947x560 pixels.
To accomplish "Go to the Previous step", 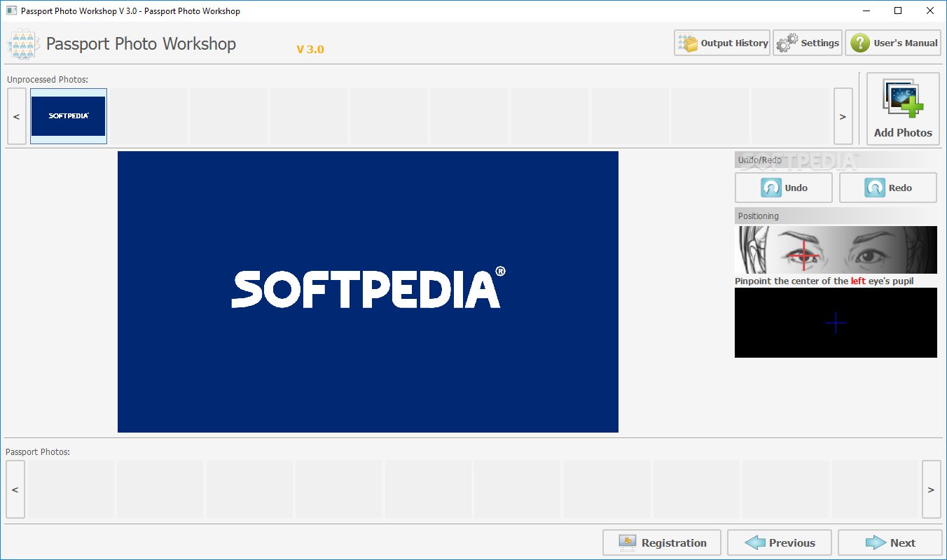I will click(x=780, y=542).
